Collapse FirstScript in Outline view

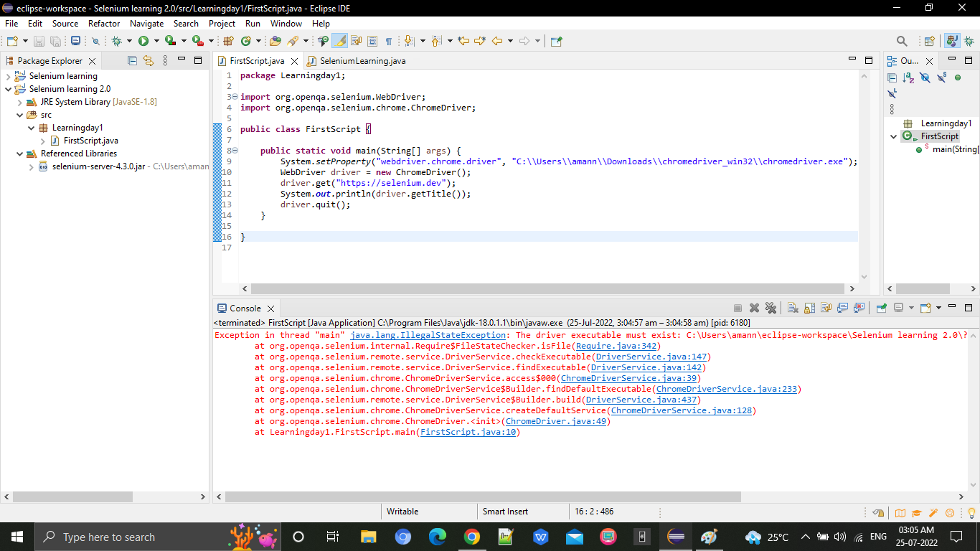click(x=893, y=136)
